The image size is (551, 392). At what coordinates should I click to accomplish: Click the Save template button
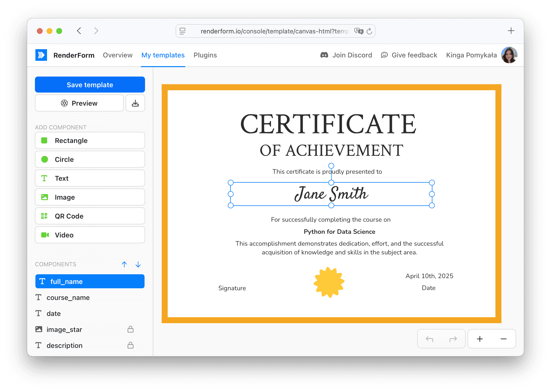pos(90,85)
